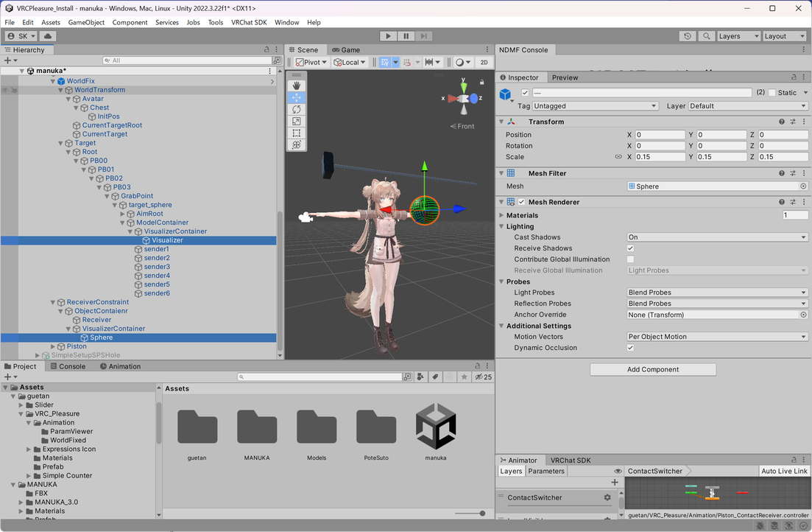
Task: Open the Component menu
Action: tap(130, 22)
